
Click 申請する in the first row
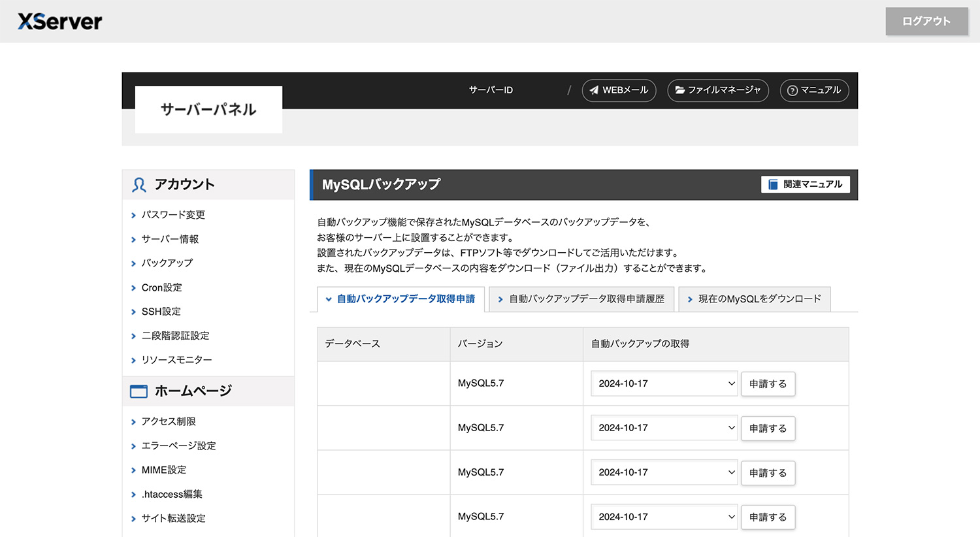pyautogui.click(x=768, y=384)
